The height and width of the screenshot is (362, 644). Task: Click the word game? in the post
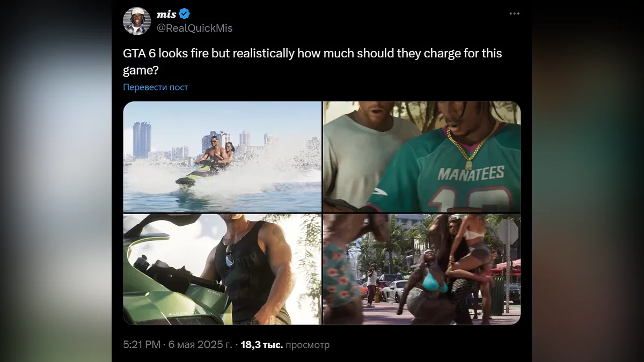(x=138, y=70)
